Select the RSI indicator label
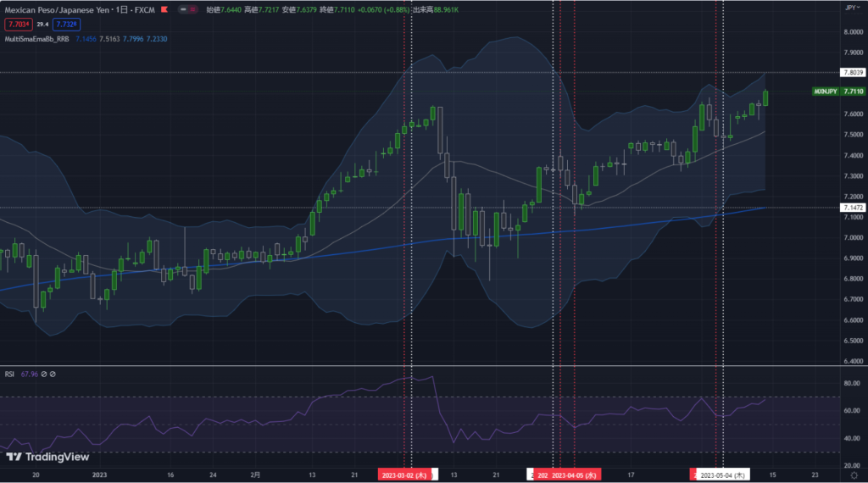This screenshot has width=868, height=483. [x=9, y=374]
